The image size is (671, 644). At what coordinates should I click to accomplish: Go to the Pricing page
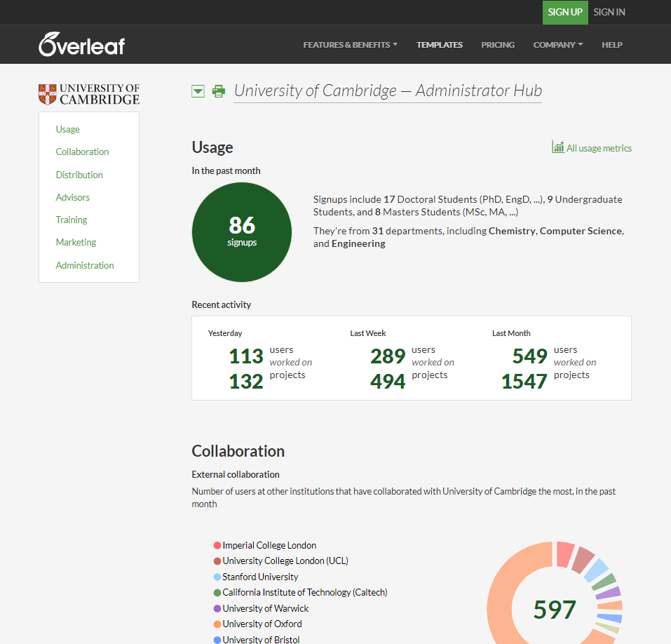coord(498,45)
